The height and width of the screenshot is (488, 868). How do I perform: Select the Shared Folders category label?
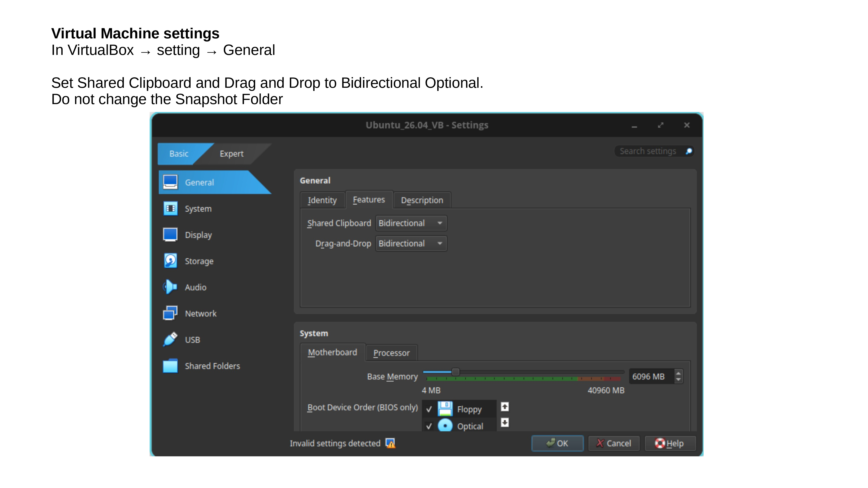coord(213,366)
